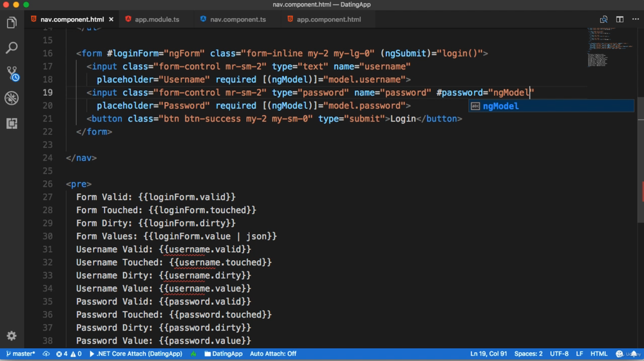
Task: Click the #loginForm="ngForm" attribute
Action: [x=156, y=53]
